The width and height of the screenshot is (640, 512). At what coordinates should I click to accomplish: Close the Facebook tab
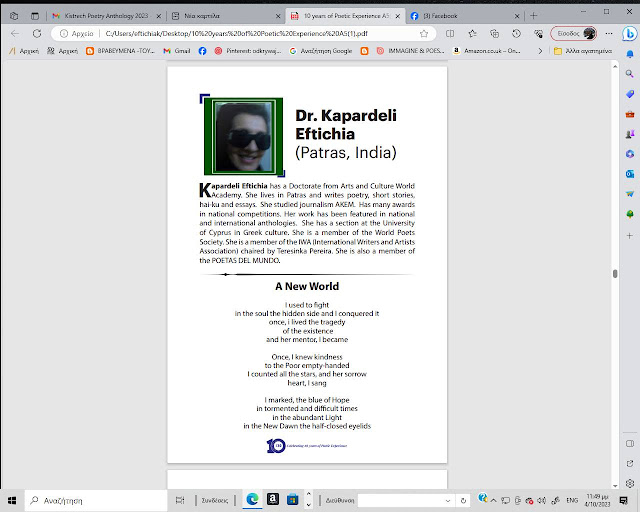pyautogui.click(x=517, y=16)
